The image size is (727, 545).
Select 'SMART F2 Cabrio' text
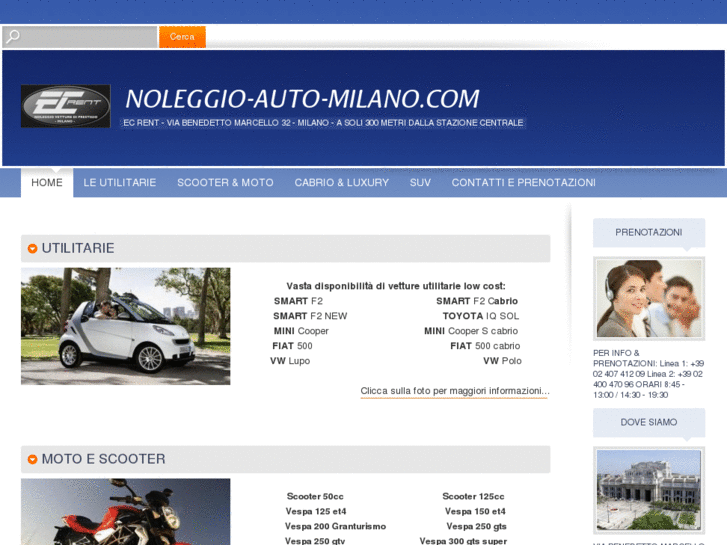pos(477,301)
